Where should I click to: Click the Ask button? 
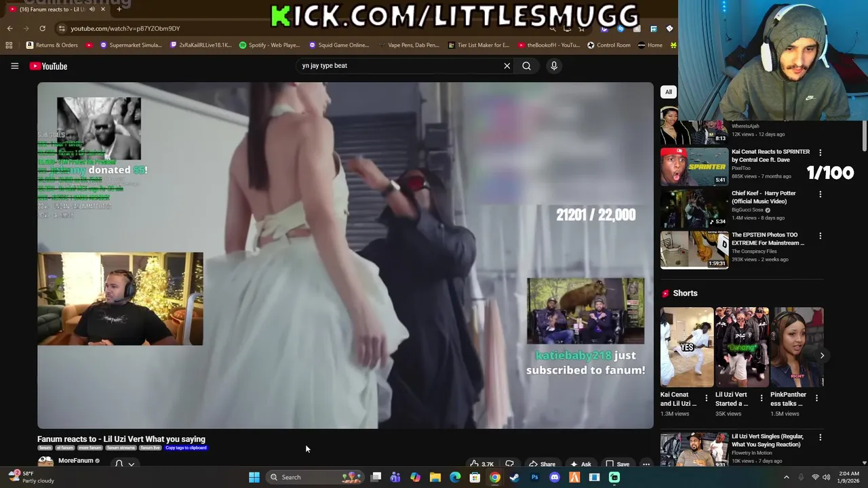pos(580,464)
